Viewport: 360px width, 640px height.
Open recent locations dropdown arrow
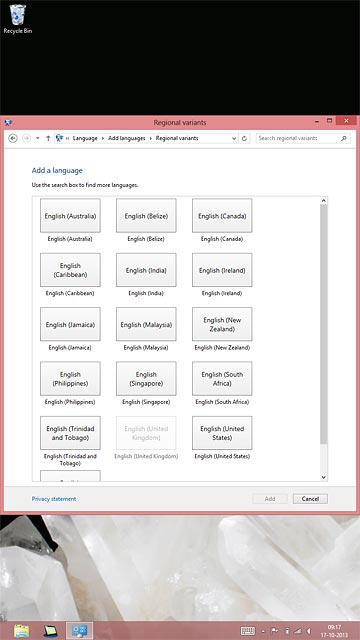pyautogui.click(x=38, y=138)
